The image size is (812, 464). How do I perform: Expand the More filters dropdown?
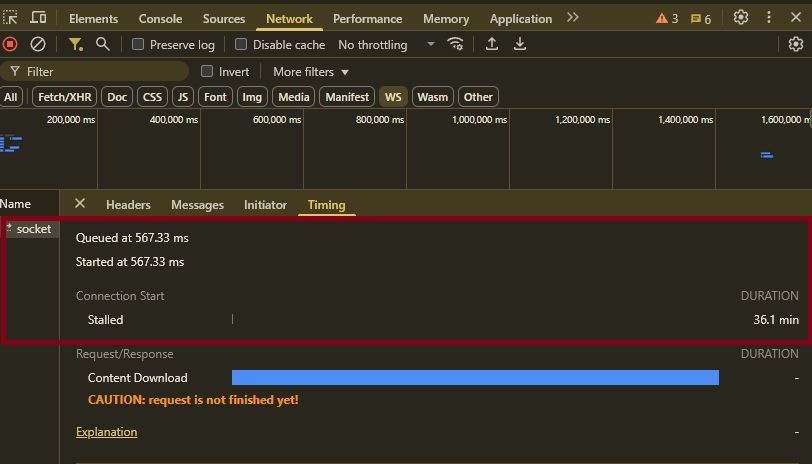[311, 72]
